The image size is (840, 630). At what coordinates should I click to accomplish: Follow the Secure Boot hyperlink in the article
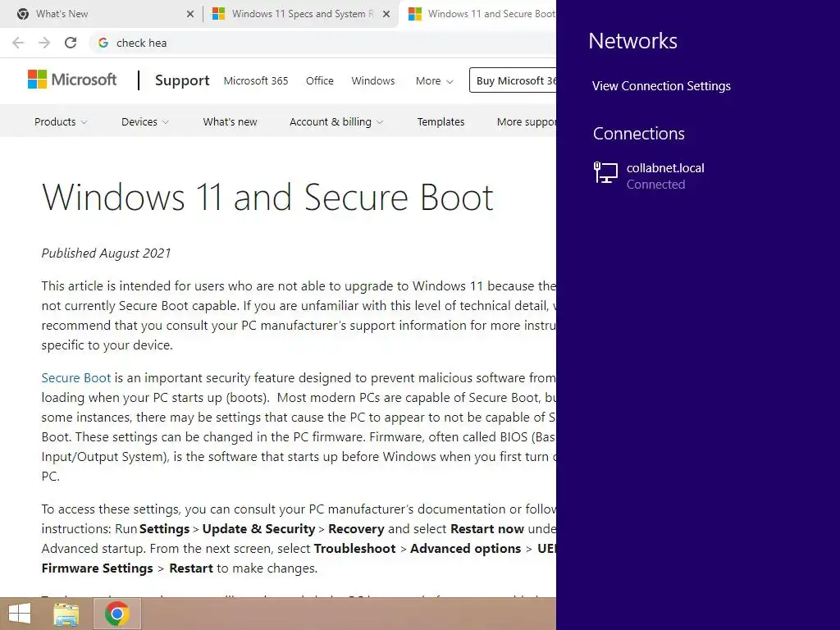(76, 378)
